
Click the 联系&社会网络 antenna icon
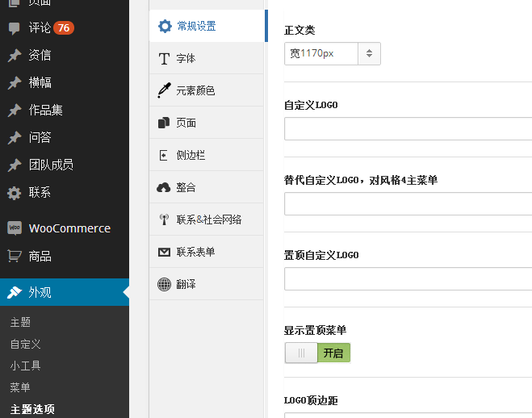pos(164,219)
